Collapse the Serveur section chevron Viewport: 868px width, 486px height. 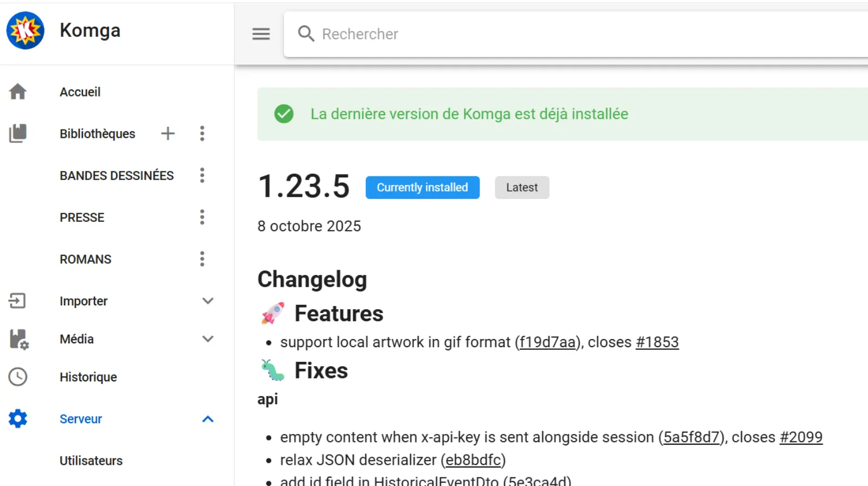pos(208,419)
